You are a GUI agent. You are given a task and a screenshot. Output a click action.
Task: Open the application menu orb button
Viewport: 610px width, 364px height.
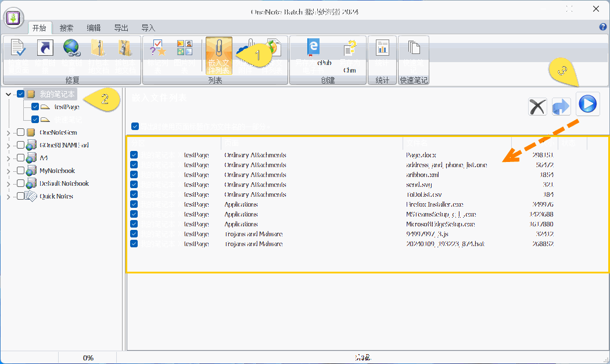click(13, 18)
